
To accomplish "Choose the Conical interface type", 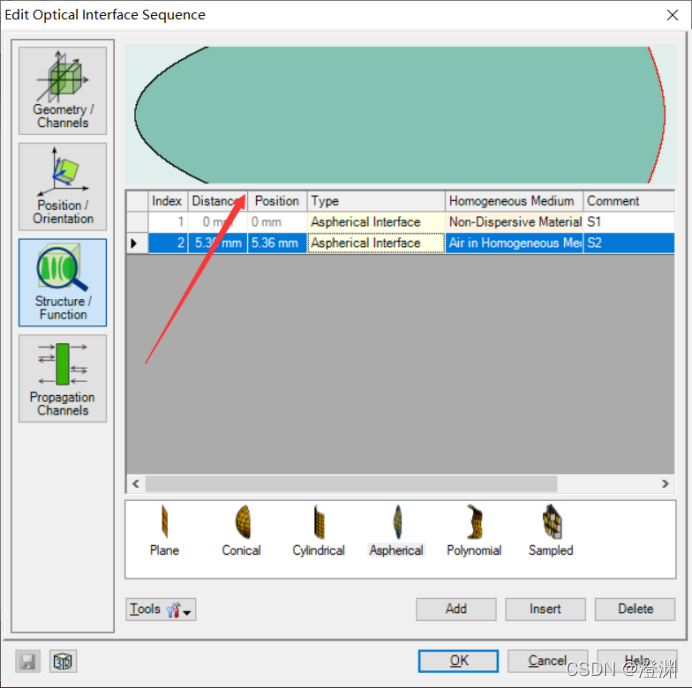I will [x=241, y=531].
